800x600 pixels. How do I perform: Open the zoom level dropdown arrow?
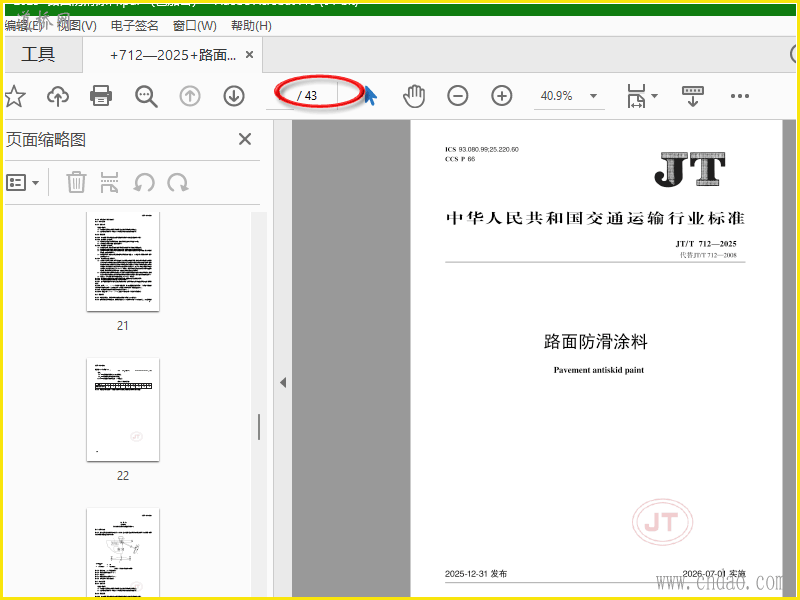593,96
